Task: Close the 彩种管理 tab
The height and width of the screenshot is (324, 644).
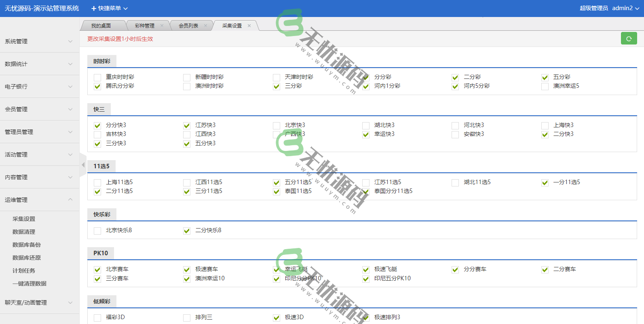Action: click(162, 25)
